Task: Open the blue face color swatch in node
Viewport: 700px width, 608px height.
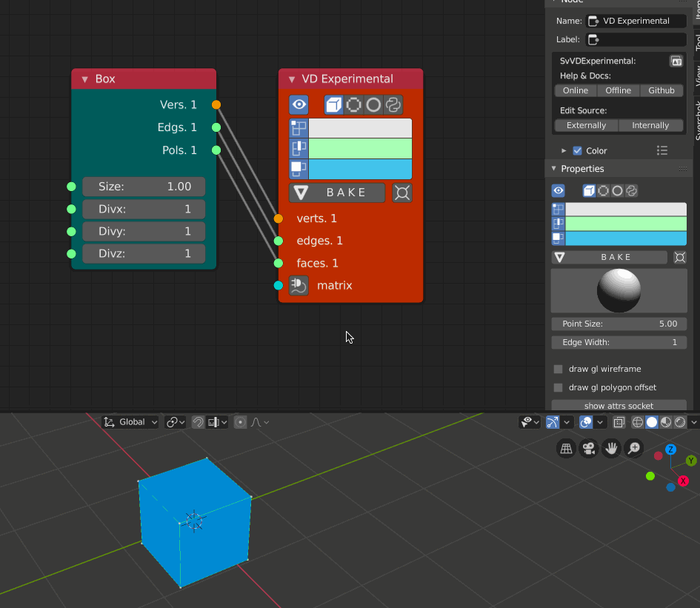Action: tap(360, 169)
